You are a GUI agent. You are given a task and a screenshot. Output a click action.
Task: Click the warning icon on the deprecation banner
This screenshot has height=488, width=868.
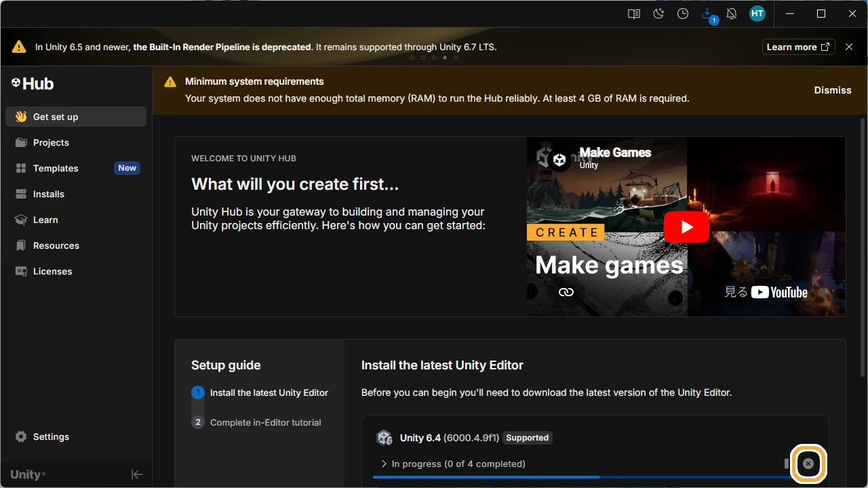(19, 47)
